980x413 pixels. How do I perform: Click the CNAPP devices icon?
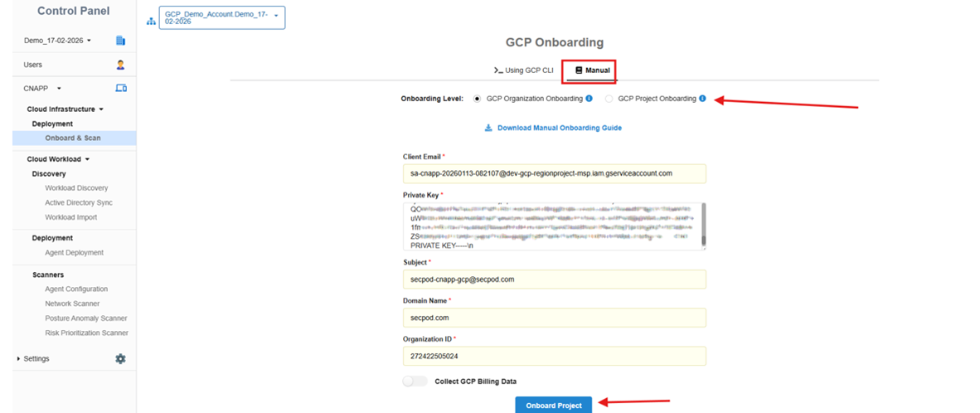click(120, 88)
